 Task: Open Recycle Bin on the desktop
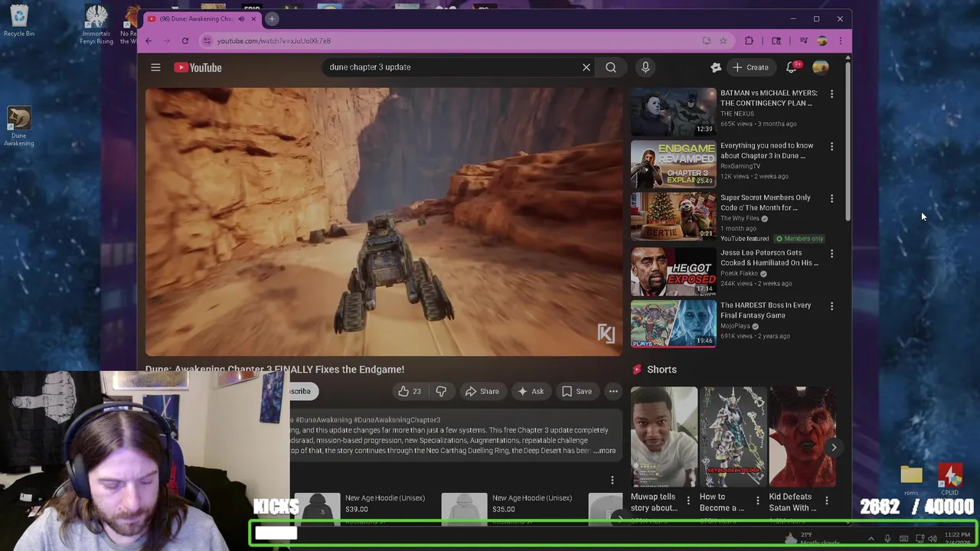click(19, 21)
